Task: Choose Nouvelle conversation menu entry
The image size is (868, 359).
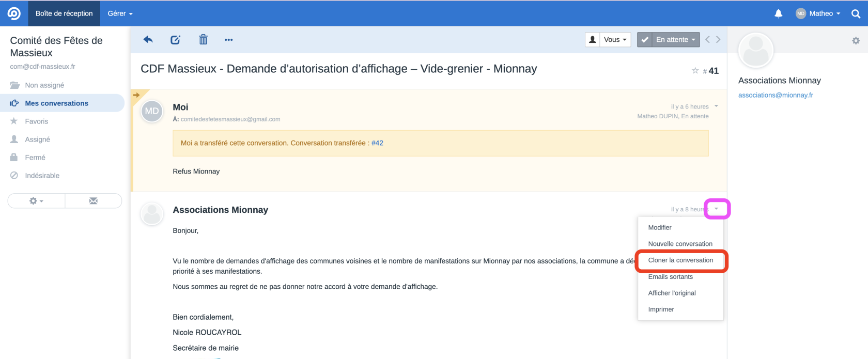Action: click(x=680, y=244)
